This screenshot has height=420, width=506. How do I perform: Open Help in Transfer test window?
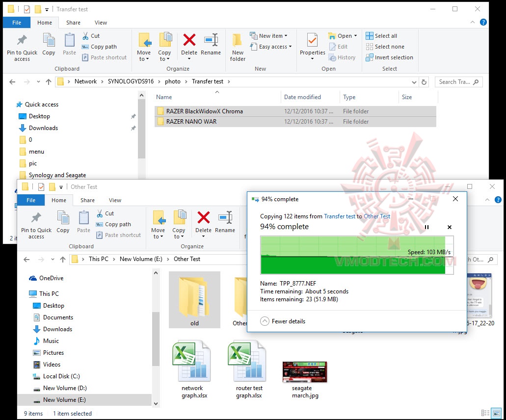(x=483, y=22)
